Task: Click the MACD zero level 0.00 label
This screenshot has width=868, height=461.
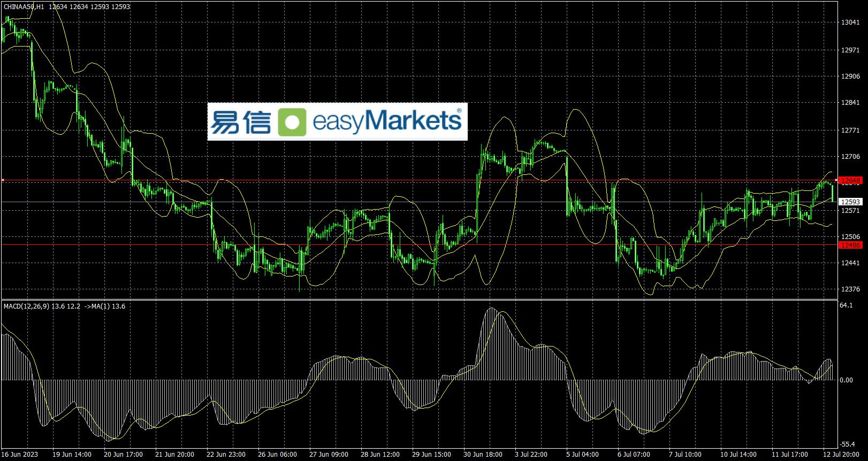Action: pyautogui.click(x=846, y=380)
